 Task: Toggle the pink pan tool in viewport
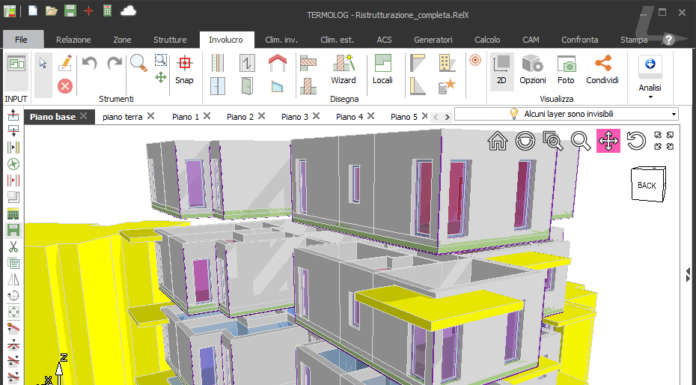pyautogui.click(x=608, y=141)
